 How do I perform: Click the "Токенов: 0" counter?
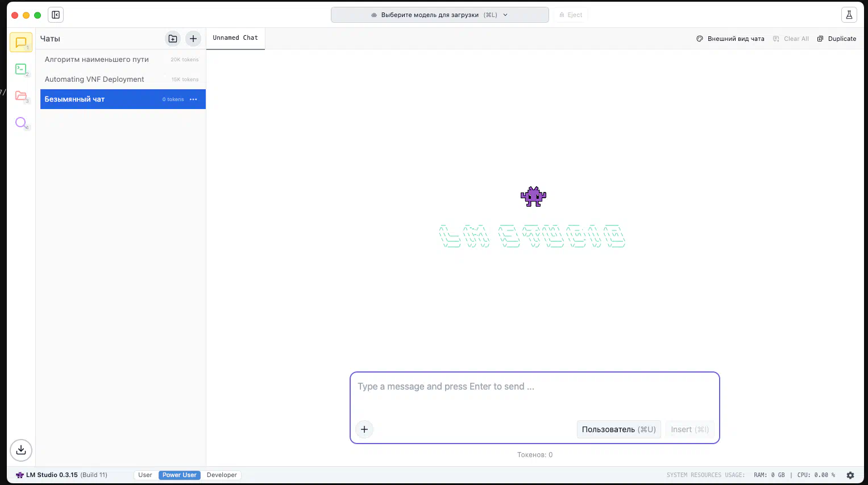point(534,455)
